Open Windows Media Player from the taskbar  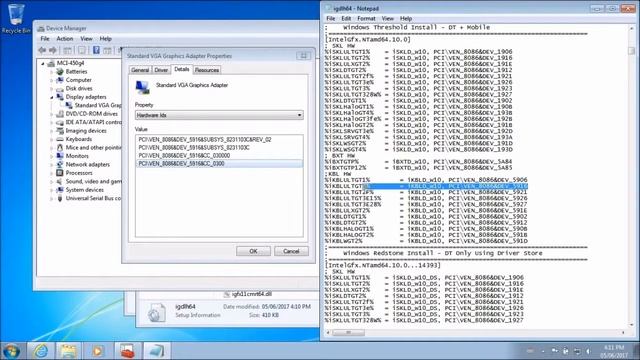(98, 351)
